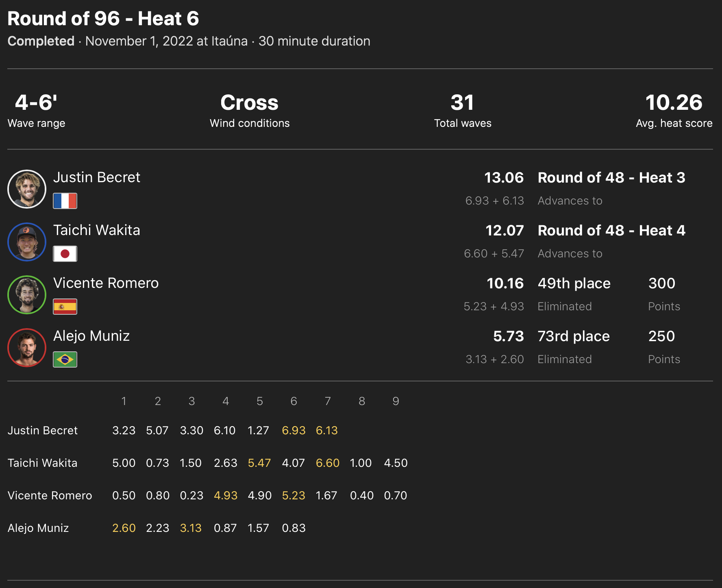Select Vicente Romero's name in results
The image size is (722, 588).
106,283
